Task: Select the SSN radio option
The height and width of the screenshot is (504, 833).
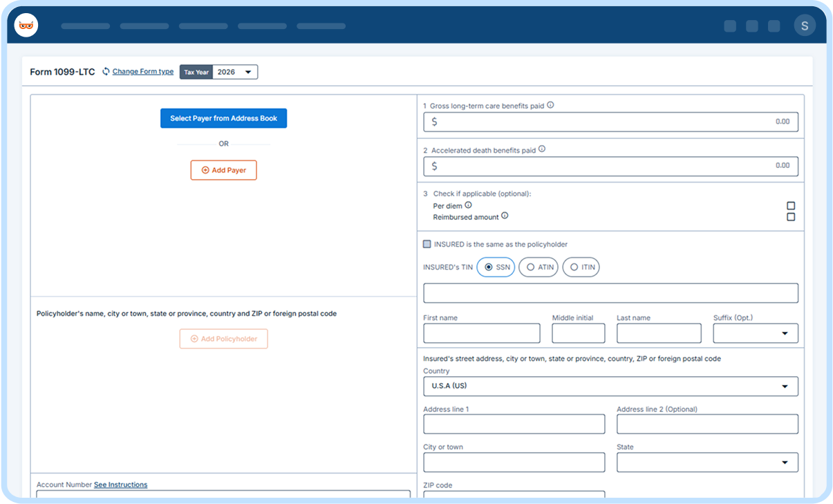Action: pyautogui.click(x=496, y=267)
